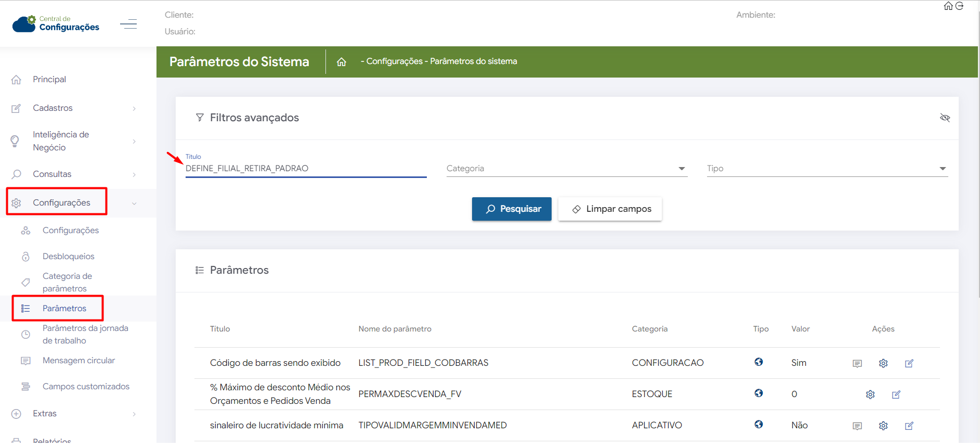Click the home icon in top-right corner
The image size is (980, 446).
[x=948, y=6]
